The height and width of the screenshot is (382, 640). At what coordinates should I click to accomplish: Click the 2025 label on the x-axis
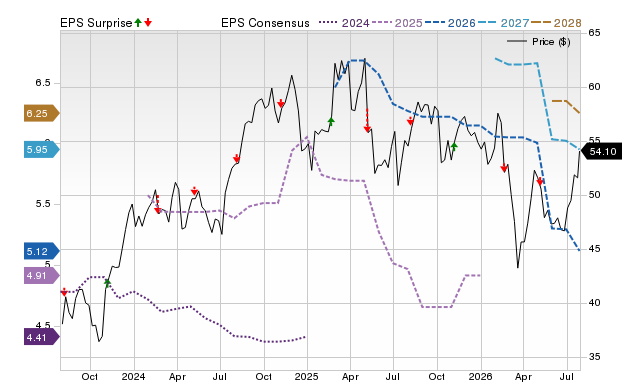pos(307,376)
